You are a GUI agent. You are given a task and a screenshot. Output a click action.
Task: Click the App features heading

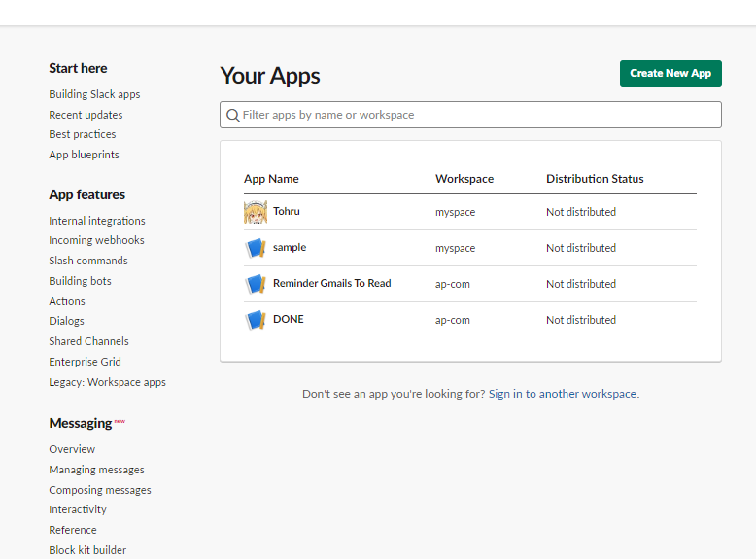[86, 194]
